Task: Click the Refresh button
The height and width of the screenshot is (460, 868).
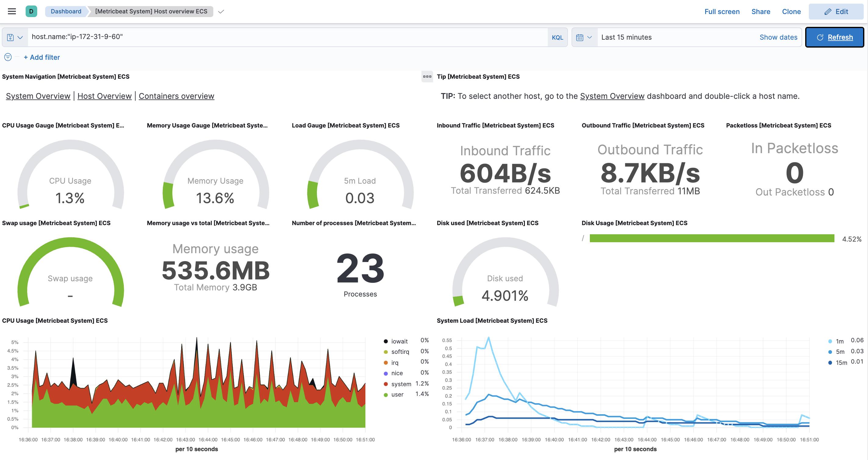Action: 834,38
